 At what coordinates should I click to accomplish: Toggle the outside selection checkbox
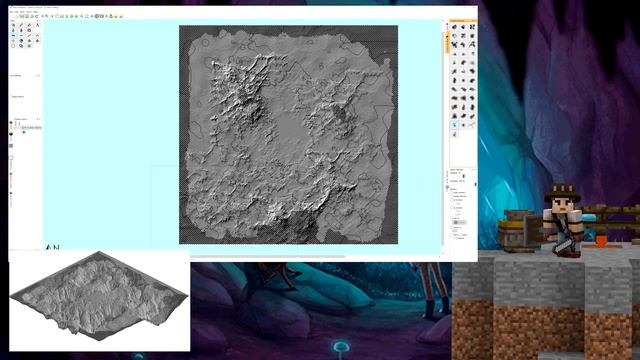coord(451,196)
